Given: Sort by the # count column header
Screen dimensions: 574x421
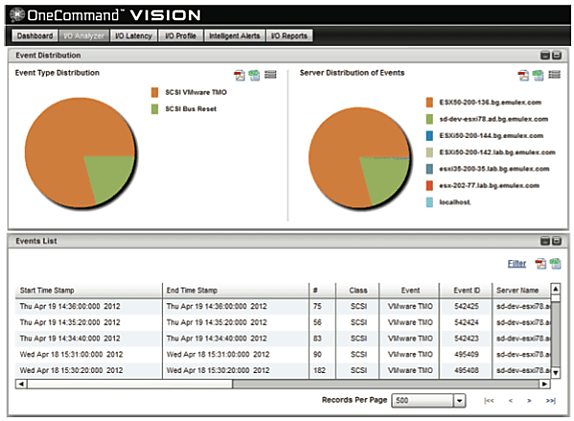Looking at the screenshot, I should point(322,290).
